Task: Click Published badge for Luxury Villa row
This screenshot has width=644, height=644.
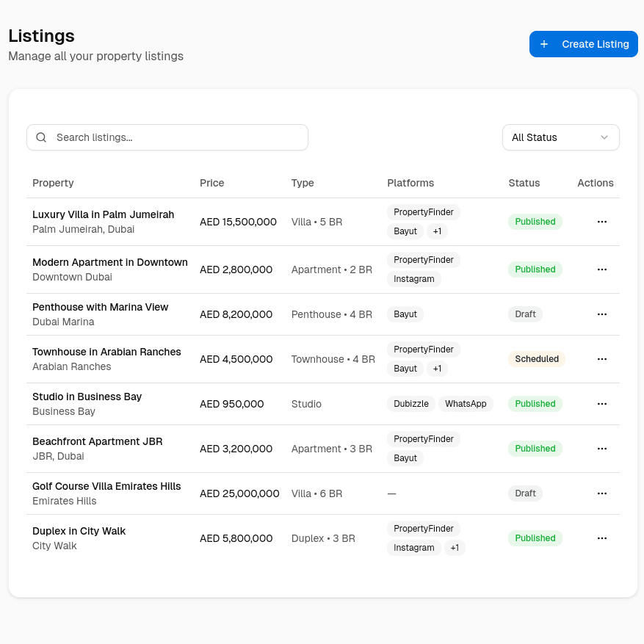Action: 535,222
